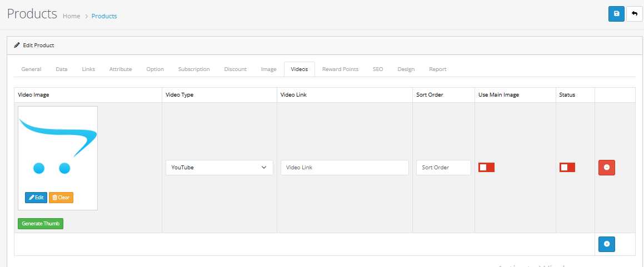The height and width of the screenshot is (267, 644).
Task: Click the blue Save floppy icon
Action: [x=616, y=13]
